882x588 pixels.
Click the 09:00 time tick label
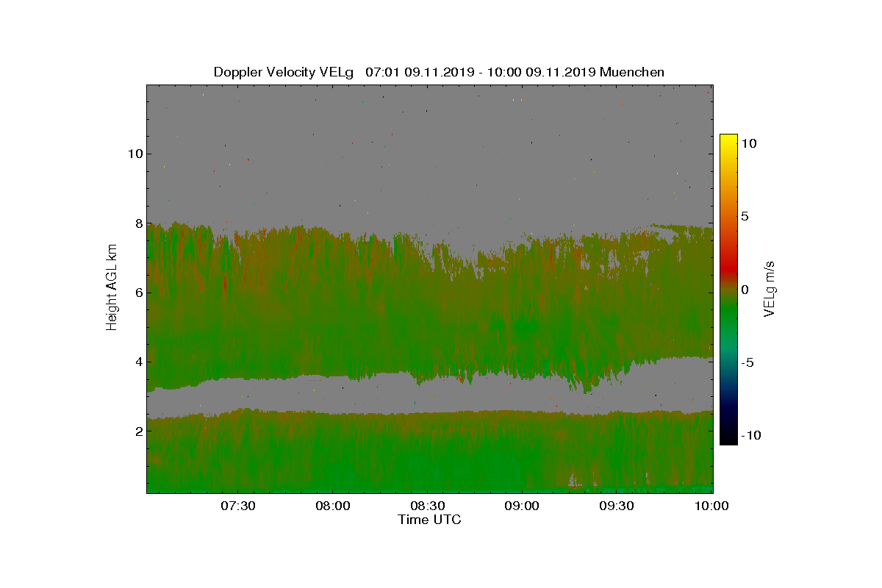pyautogui.click(x=522, y=506)
